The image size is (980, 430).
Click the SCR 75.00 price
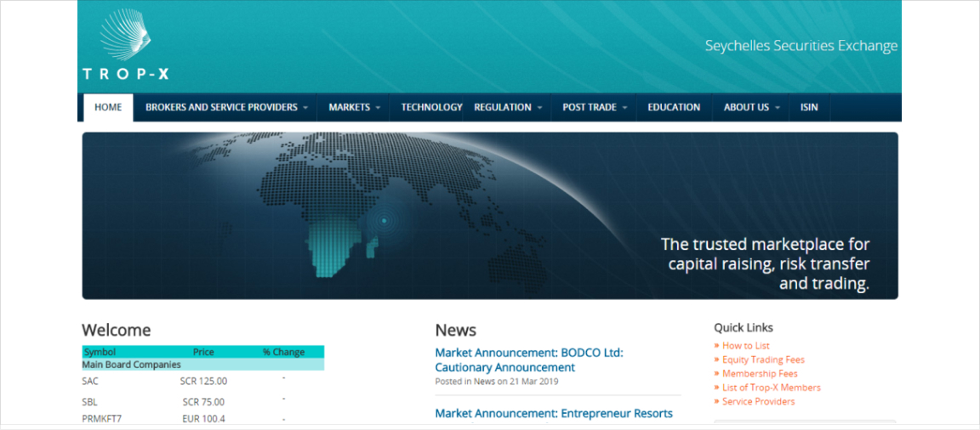(x=204, y=402)
